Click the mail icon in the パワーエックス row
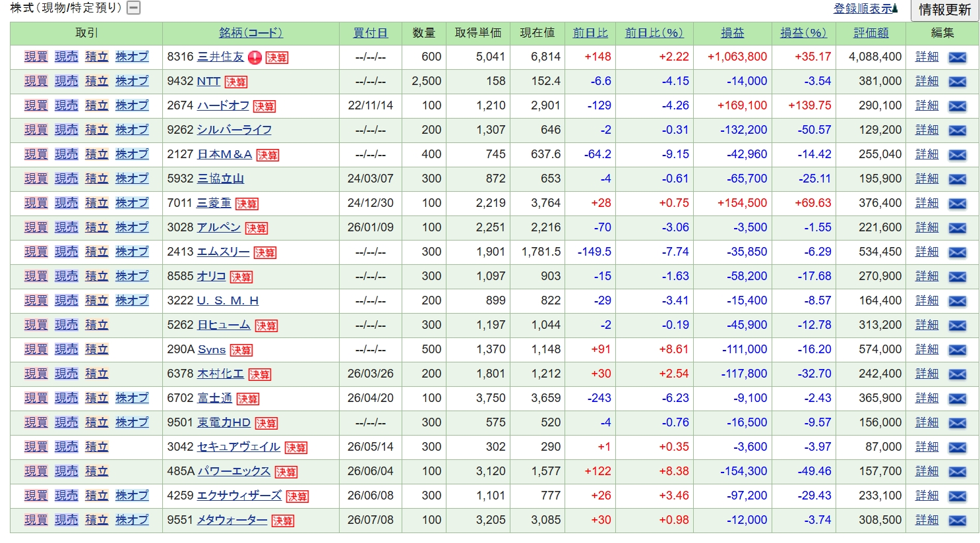 point(957,472)
